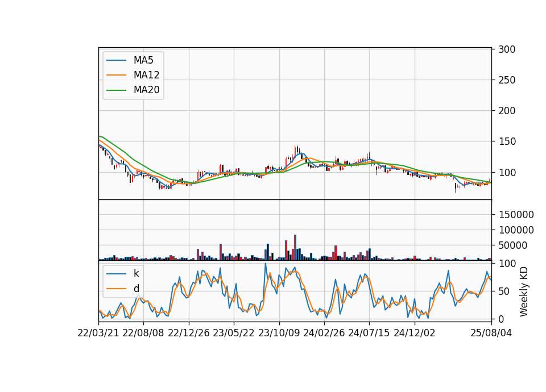Click the 24/02/26 date axis label
This screenshot has width=546, height=392.
point(324,333)
